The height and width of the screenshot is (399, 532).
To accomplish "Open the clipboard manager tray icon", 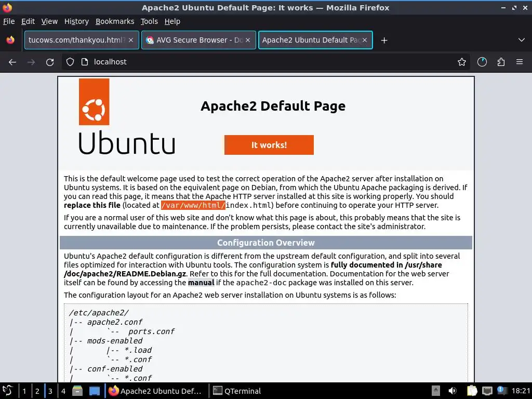I will 472,391.
